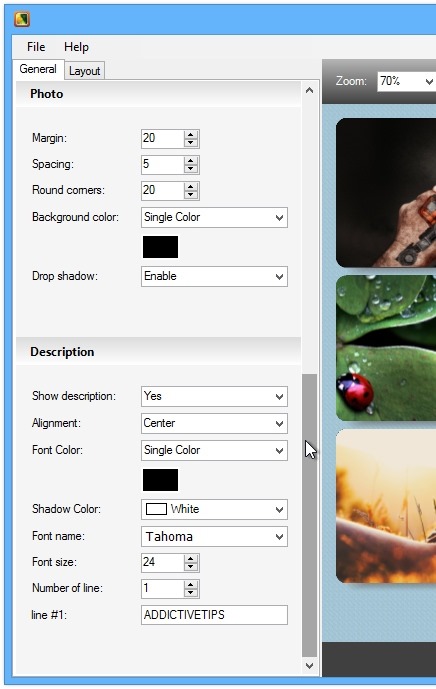Click the application icon in title bar
The width and height of the screenshot is (436, 689).
click(22, 19)
